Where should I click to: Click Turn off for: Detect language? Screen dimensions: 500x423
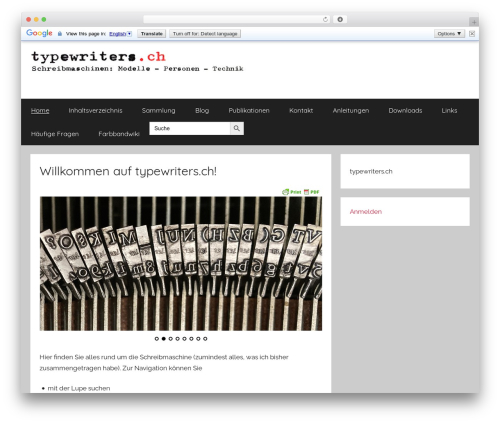pos(205,34)
